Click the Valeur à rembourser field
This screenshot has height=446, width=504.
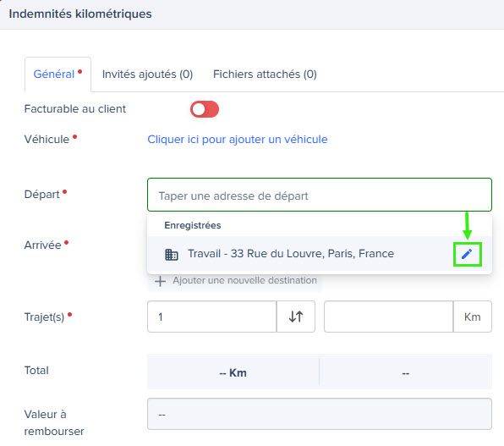click(x=320, y=414)
